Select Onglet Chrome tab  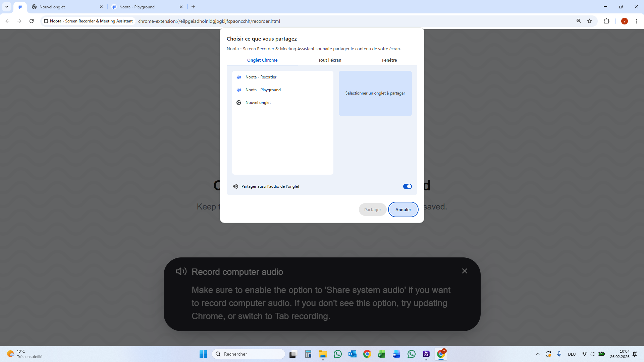pyautogui.click(x=262, y=60)
